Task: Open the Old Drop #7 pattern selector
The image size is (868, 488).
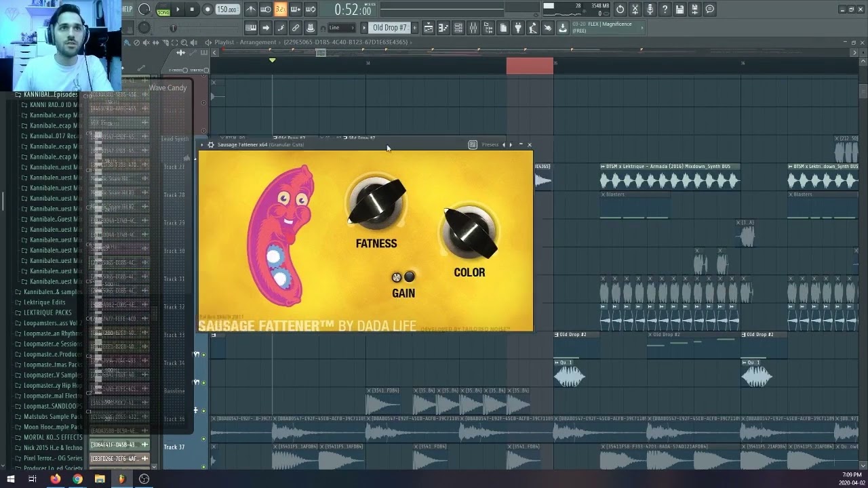Action: point(390,28)
